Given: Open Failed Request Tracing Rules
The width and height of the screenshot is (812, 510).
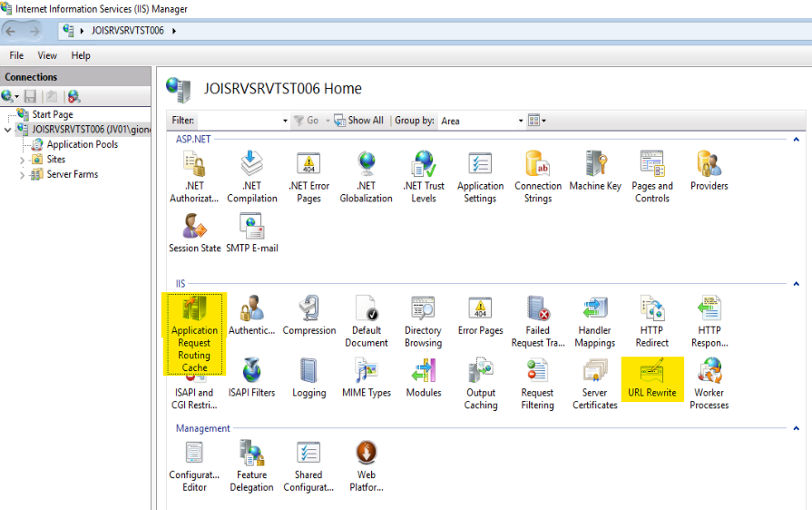Looking at the screenshot, I should pyautogui.click(x=538, y=321).
